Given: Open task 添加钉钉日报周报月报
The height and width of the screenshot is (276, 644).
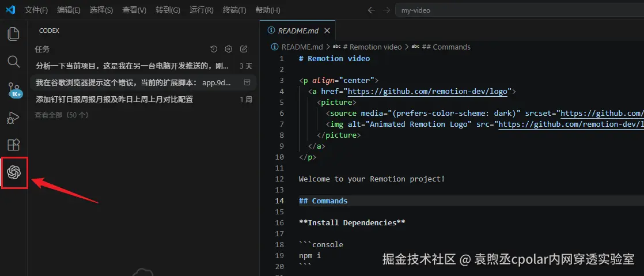Looking at the screenshot, I should click(x=143, y=99).
